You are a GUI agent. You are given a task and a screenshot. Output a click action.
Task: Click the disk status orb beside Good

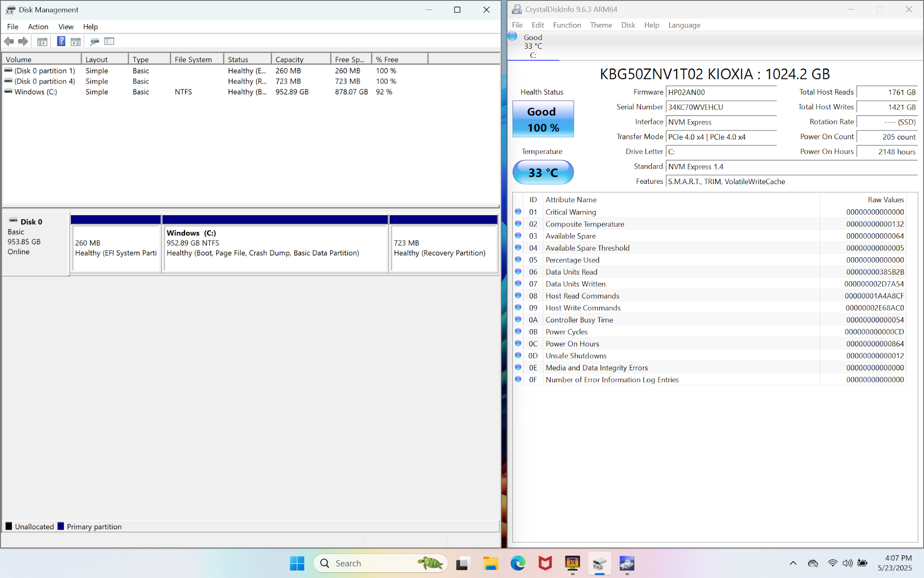point(512,37)
